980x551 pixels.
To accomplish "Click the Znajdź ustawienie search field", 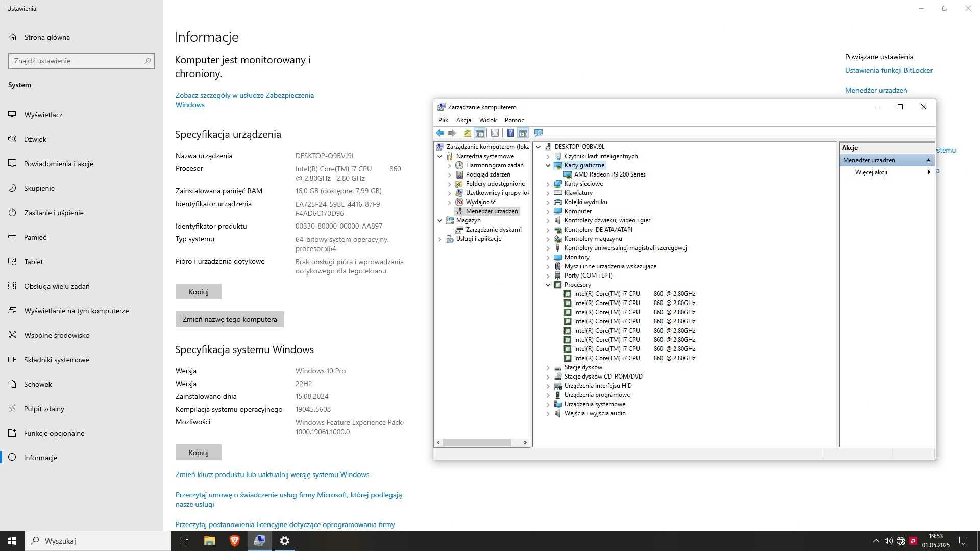I will coord(82,61).
